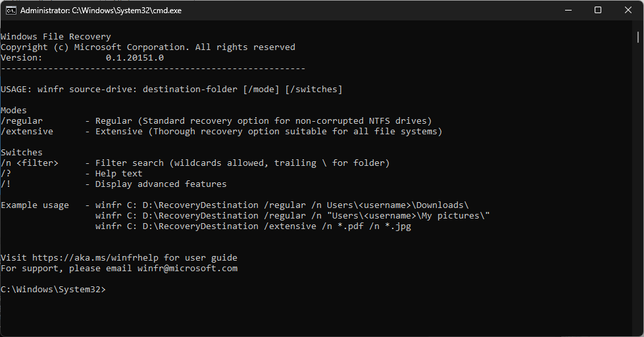Close the Administrator cmd.exe window
This screenshot has height=337, width=644.
pyautogui.click(x=628, y=11)
